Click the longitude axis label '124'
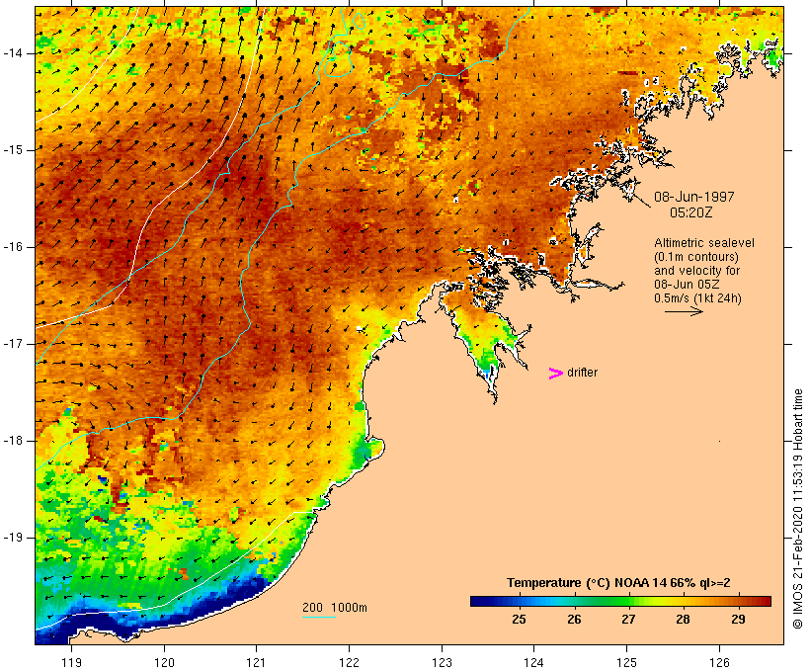The height and width of the screenshot is (672, 810). coord(534,662)
